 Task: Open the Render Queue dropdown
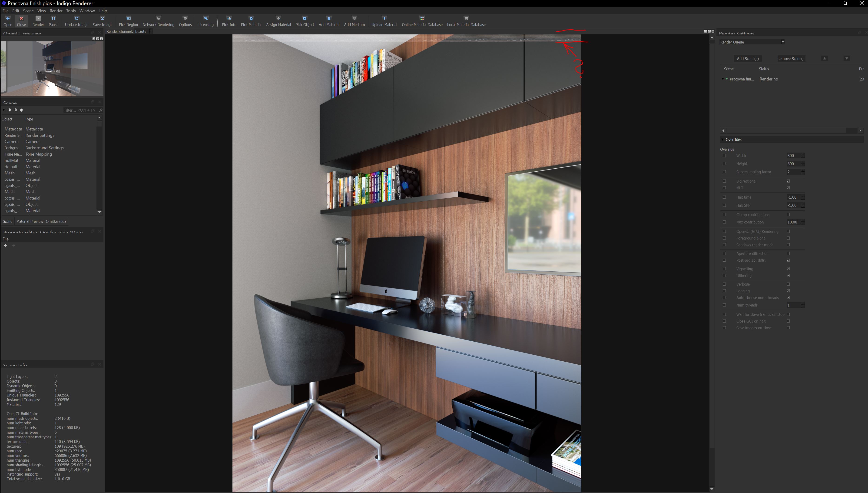[x=752, y=42]
